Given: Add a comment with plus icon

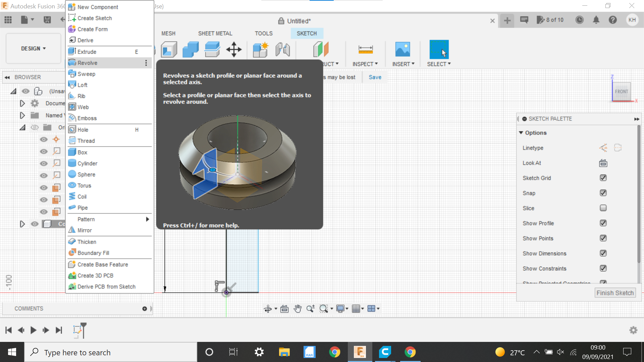Looking at the screenshot, I should [x=145, y=309].
